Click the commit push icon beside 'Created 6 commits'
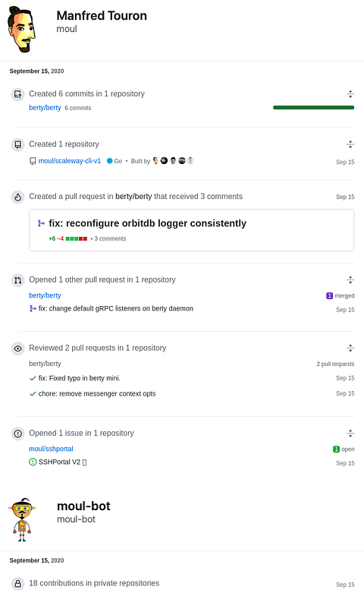Image resolution: width=364 pixels, height=612 pixels. pyautogui.click(x=17, y=94)
